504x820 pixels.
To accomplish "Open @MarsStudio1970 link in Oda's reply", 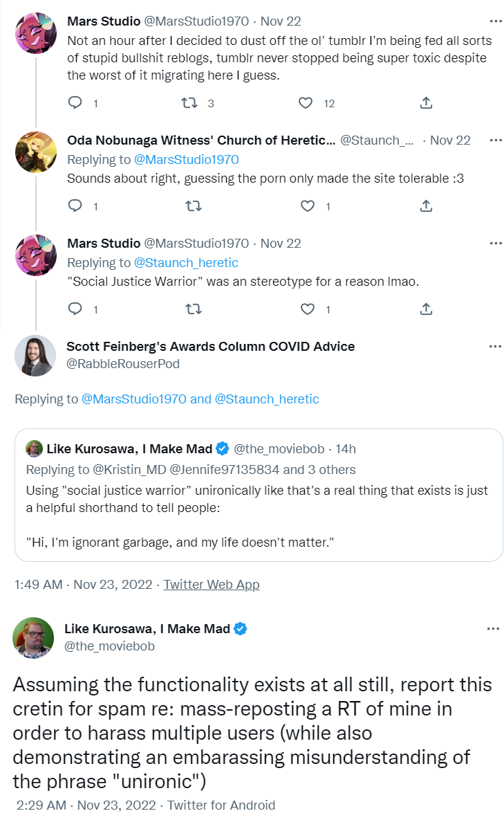I will pyautogui.click(x=187, y=160).
